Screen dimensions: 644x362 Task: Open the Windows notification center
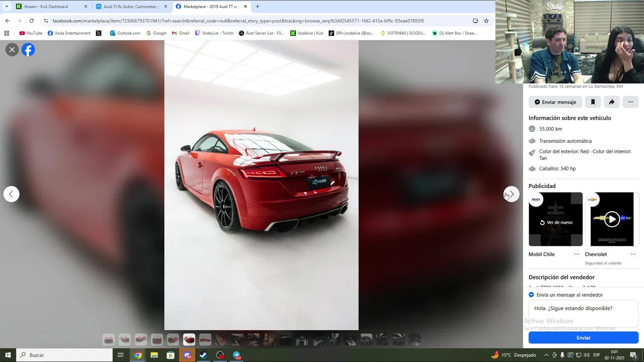pos(634,355)
